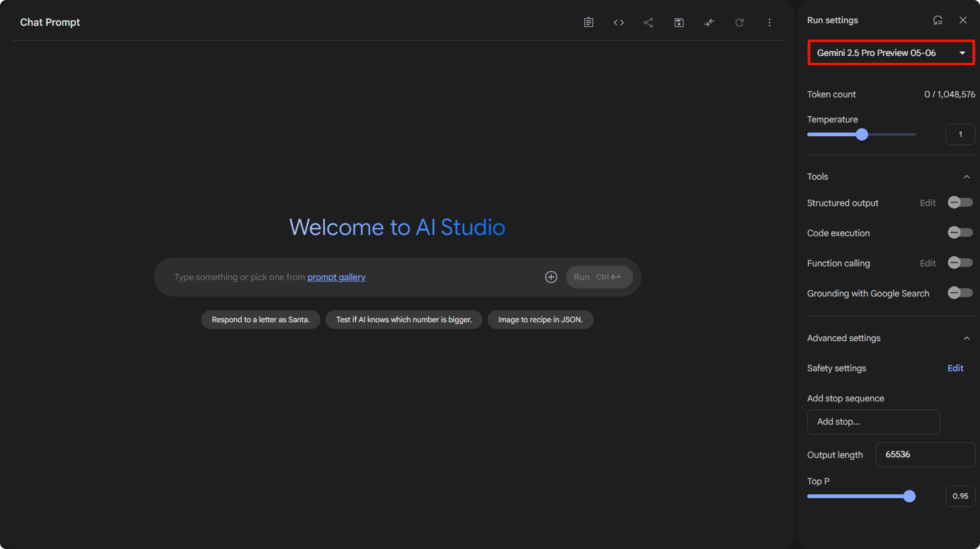
Task: Click the Temperature value box
Action: 960,134
